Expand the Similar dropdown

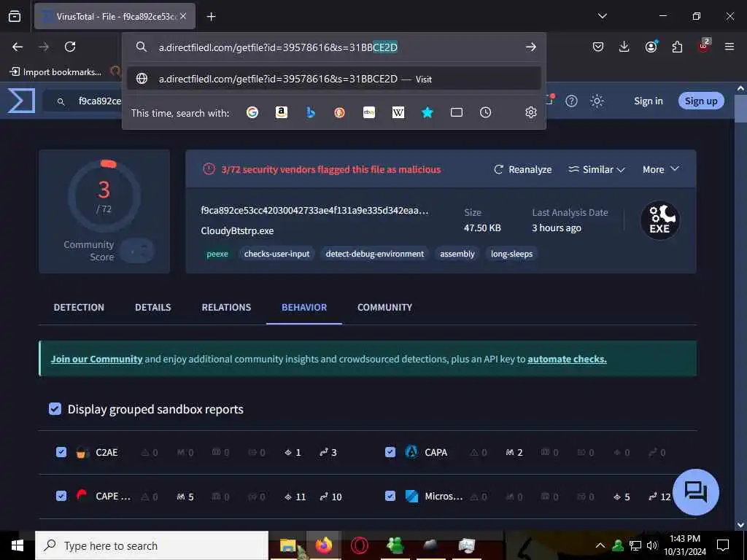[597, 169]
